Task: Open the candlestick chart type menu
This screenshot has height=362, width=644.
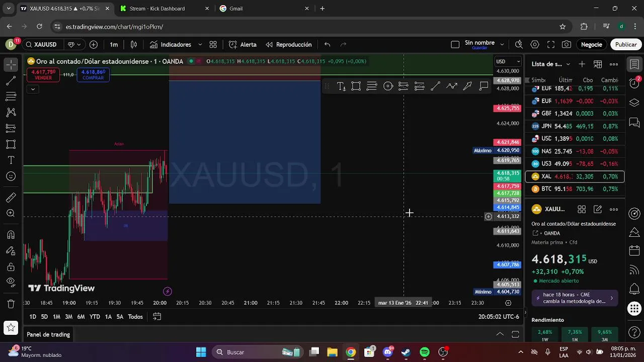Action: (134, 44)
